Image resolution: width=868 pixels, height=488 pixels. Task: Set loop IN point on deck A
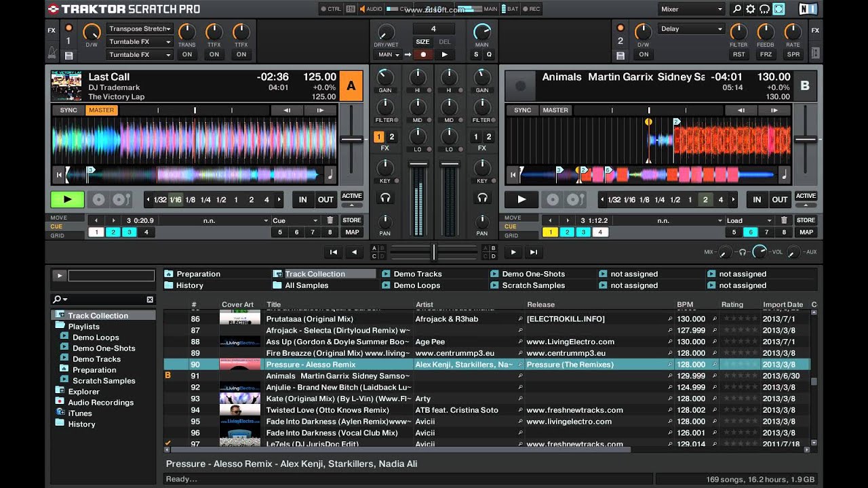[x=302, y=199]
